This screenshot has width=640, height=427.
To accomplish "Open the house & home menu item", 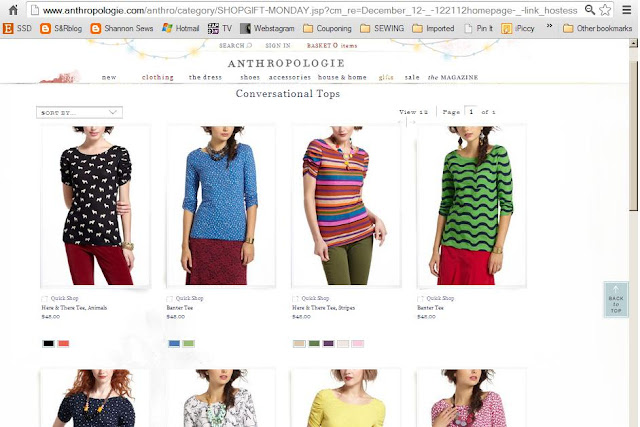I will click(342, 77).
